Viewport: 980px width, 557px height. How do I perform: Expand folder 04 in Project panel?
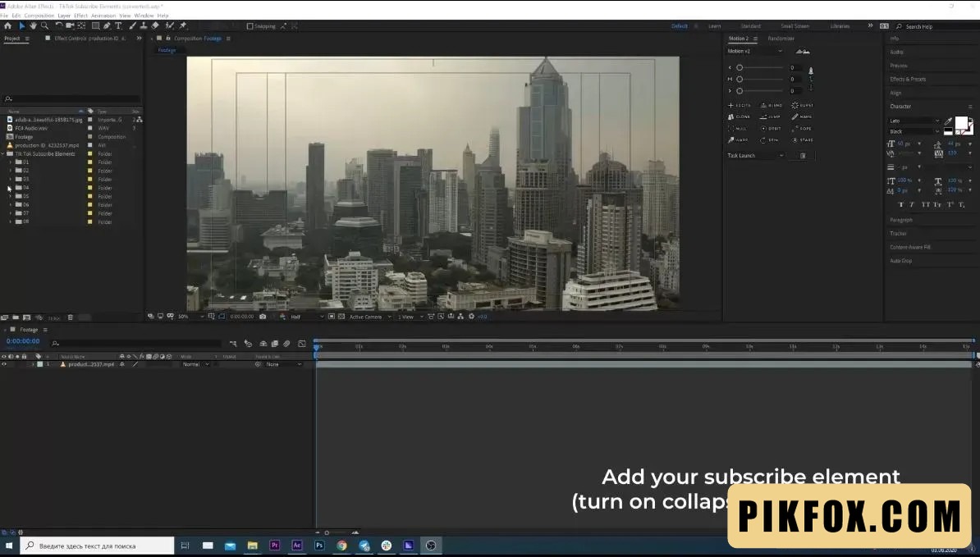click(10, 188)
